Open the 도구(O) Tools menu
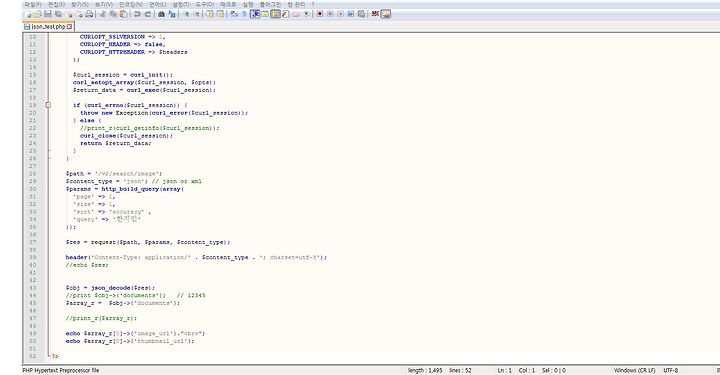 [x=205, y=4]
